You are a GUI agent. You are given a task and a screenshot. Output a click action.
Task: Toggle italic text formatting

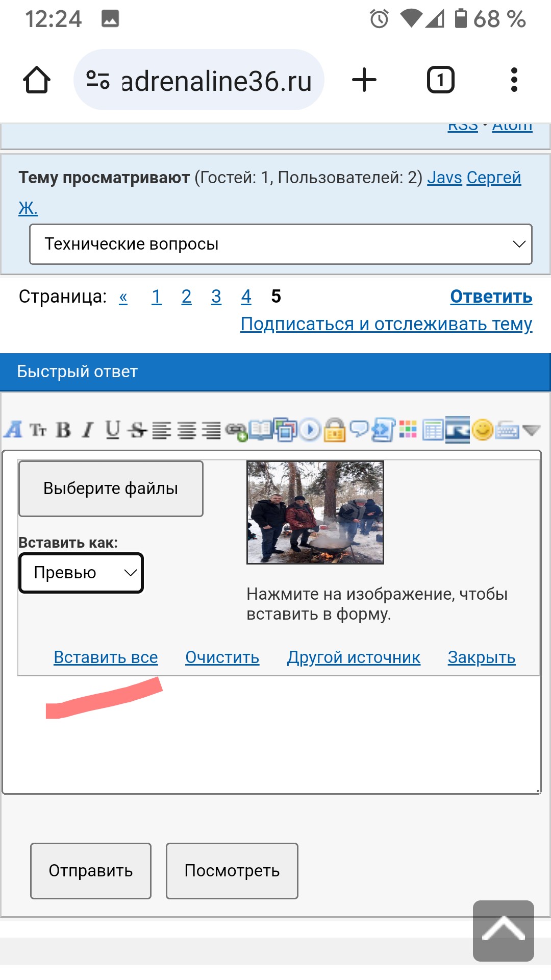click(x=88, y=430)
